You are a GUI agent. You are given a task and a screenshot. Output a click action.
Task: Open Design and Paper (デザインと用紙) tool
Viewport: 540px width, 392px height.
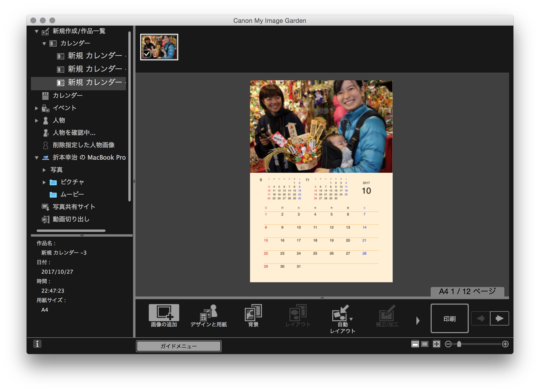[x=209, y=313]
